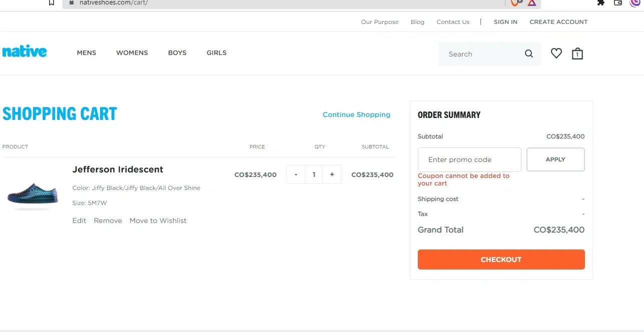The height and width of the screenshot is (332, 644).
Task: Click SIGN IN
Action: 505,22
